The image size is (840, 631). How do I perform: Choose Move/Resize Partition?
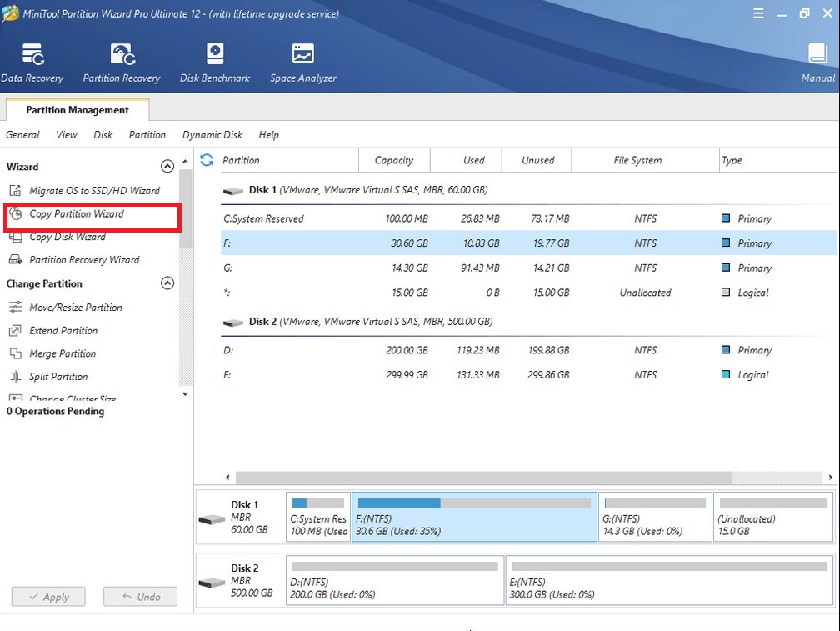coord(76,308)
